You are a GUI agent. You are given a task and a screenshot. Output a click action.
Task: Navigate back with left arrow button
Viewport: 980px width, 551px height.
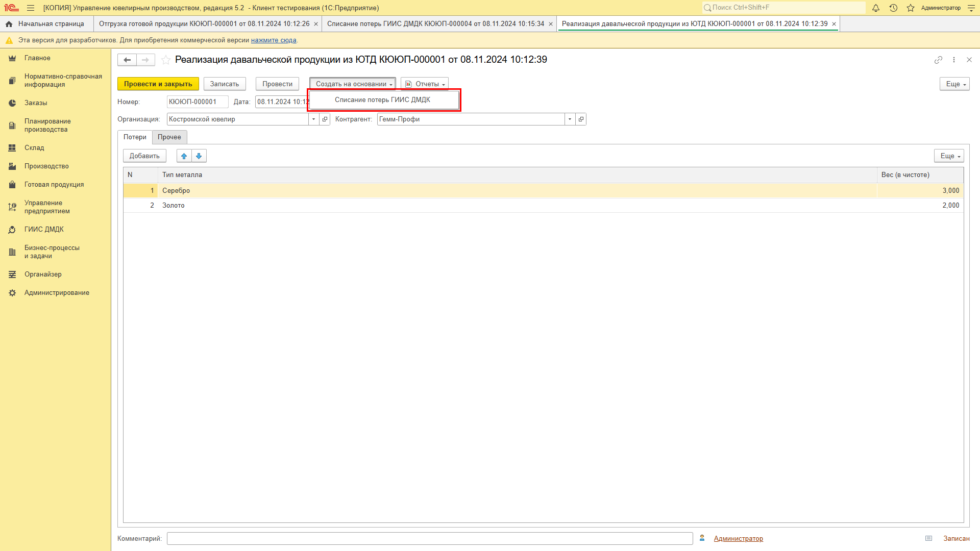(x=127, y=60)
